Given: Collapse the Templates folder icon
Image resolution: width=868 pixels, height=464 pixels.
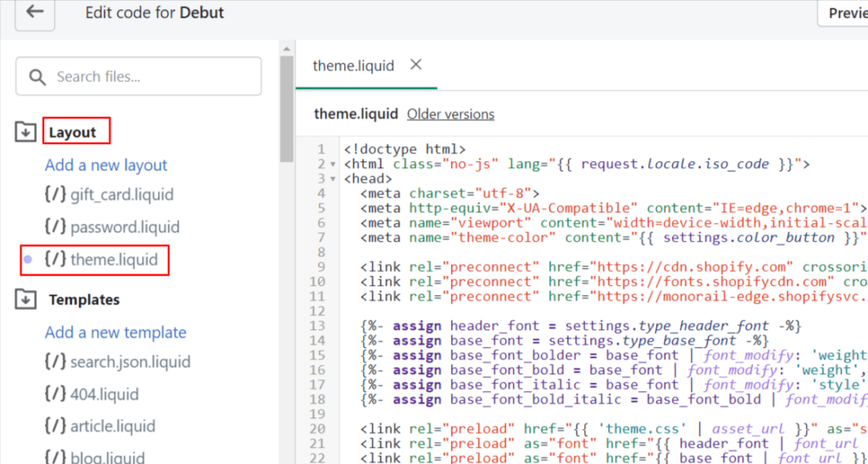Looking at the screenshot, I should [25, 299].
